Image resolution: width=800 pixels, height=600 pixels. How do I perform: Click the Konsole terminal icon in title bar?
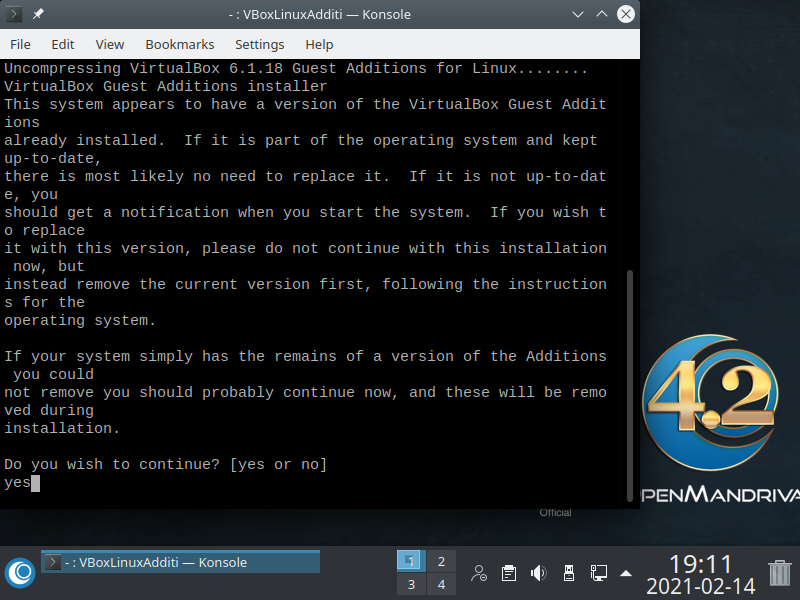pyautogui.click(x=14, y=14)
